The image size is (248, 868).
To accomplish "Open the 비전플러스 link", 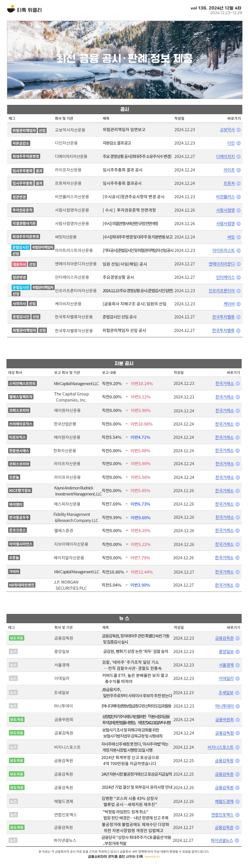I will coord(225,197).
